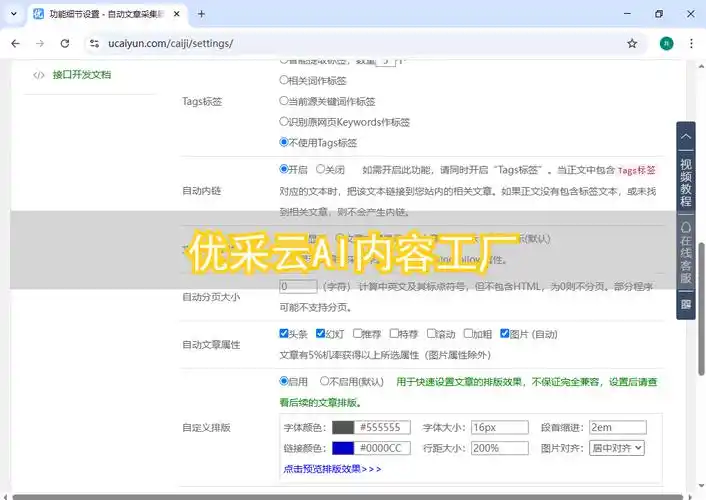Open site information icon in address bar

coord(95,43)
